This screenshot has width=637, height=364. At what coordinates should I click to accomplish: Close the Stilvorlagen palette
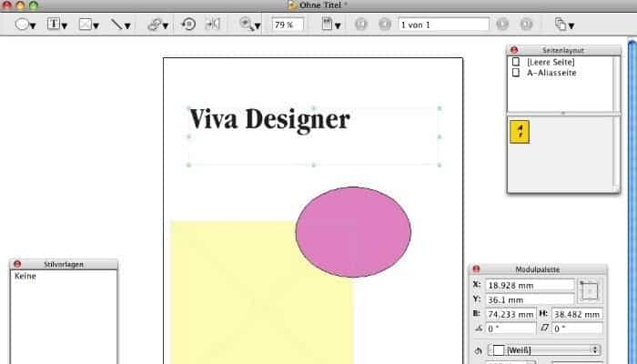click(17, 264)
